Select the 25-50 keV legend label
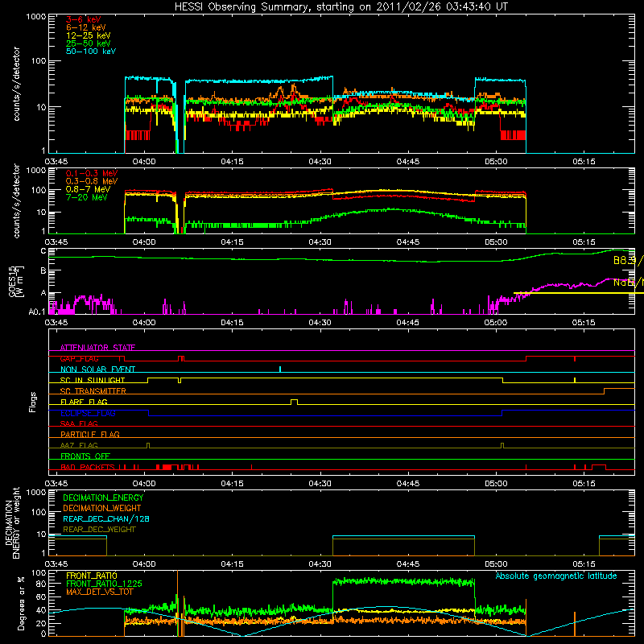Screen dimensions: 644x644 click(89, 43)
